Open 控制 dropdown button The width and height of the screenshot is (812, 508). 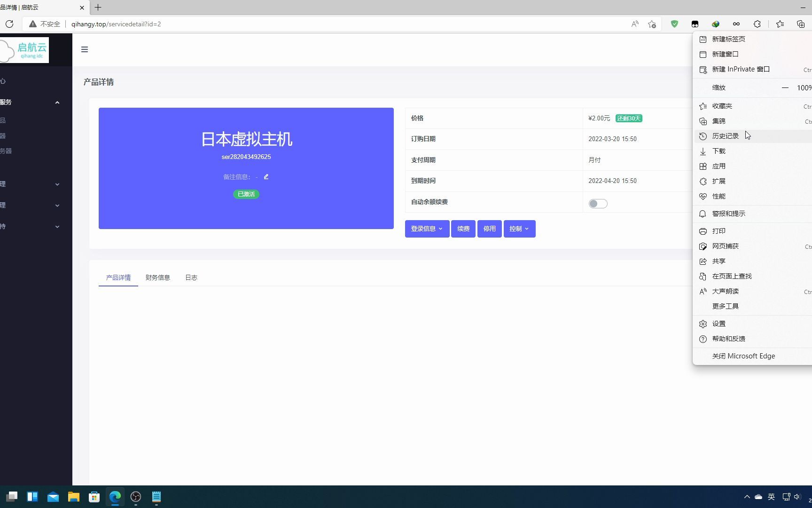(x=519, y=229)
